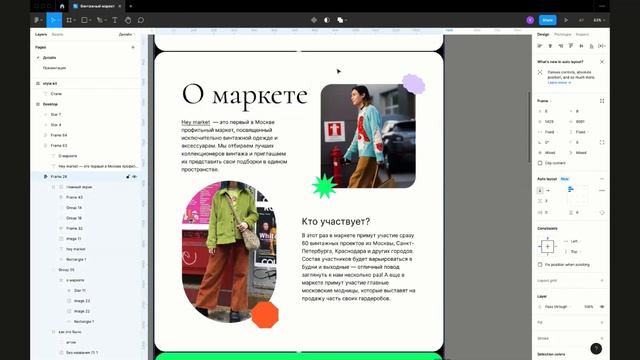
Task: Toggle Clip content checkbox
Action: pos(540,163)
